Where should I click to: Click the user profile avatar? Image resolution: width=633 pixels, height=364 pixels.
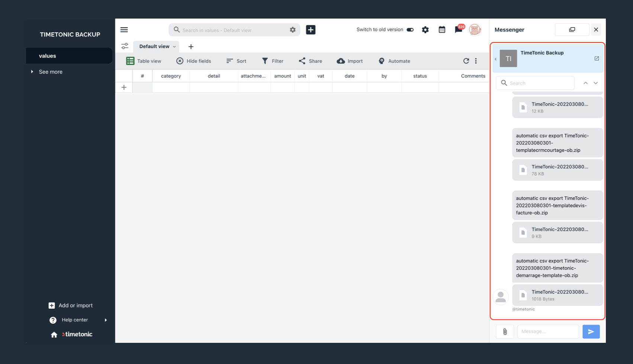(475, 30)
